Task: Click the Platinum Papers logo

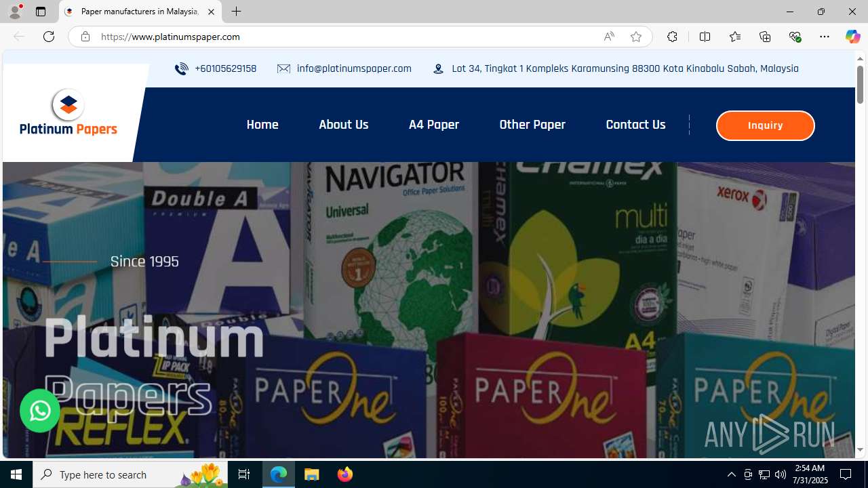Action: 68,112
